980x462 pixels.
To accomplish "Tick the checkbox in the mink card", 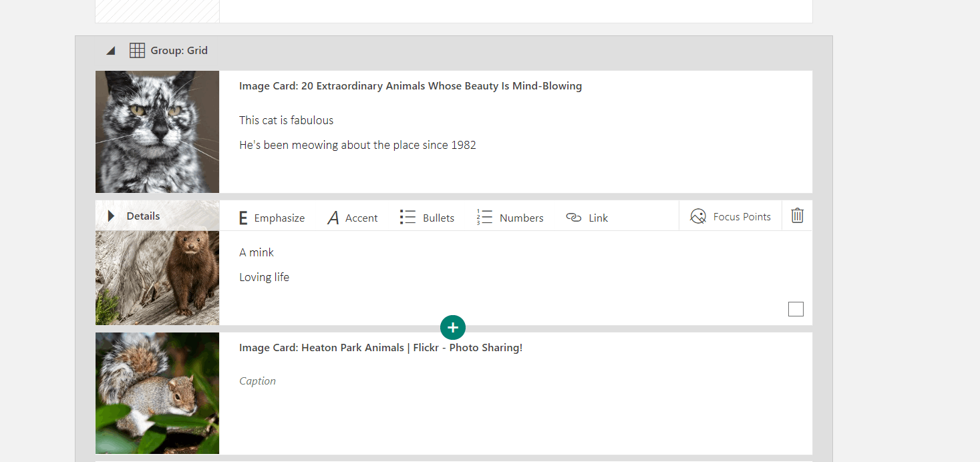I will [x=796, y=308].
